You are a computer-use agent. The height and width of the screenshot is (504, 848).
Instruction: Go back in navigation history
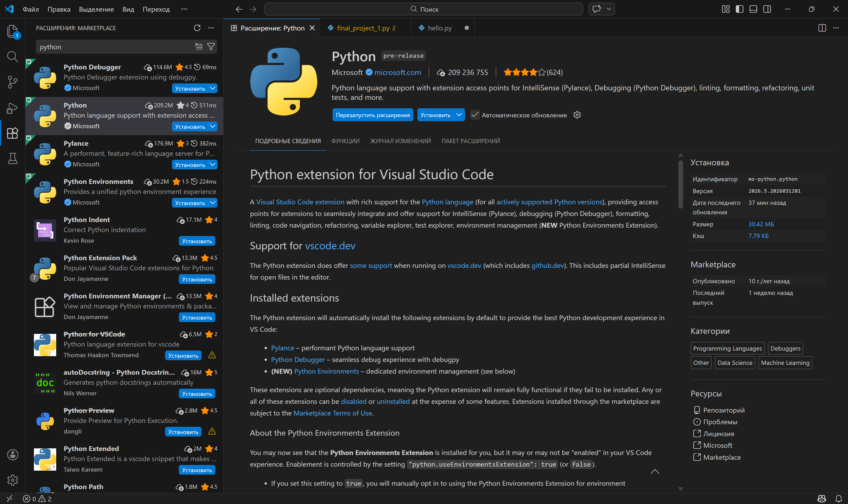point(239,9)
